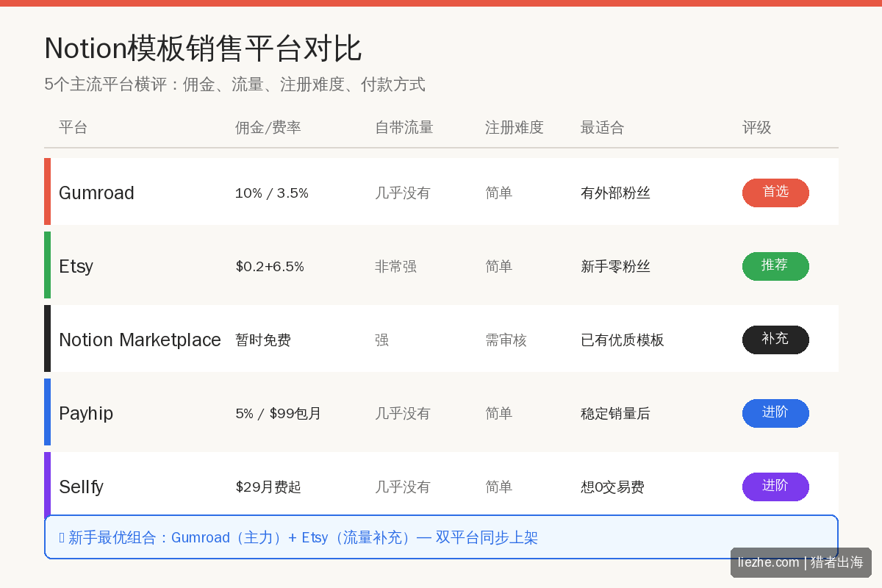Viewport: 882px width, 588px height.
Task: Select the Gumroad platform name
Action: pyautogui.click(x=96, y=193)
